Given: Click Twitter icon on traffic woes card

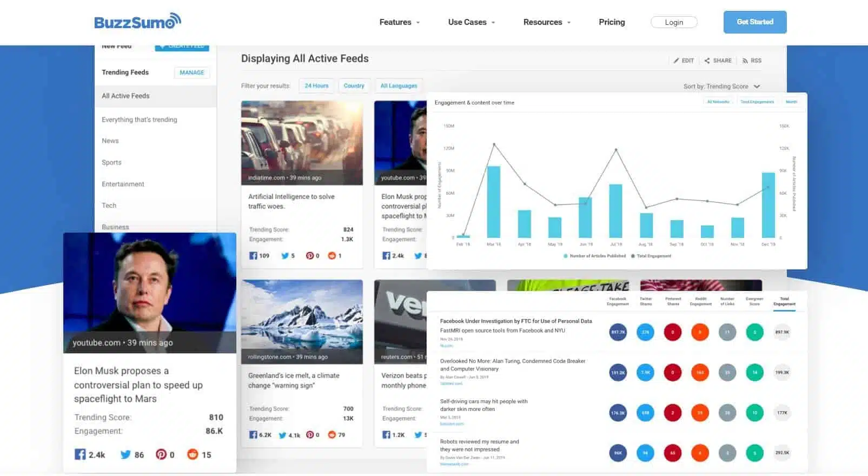Looking at the screenshot, I should click(285, 256).
